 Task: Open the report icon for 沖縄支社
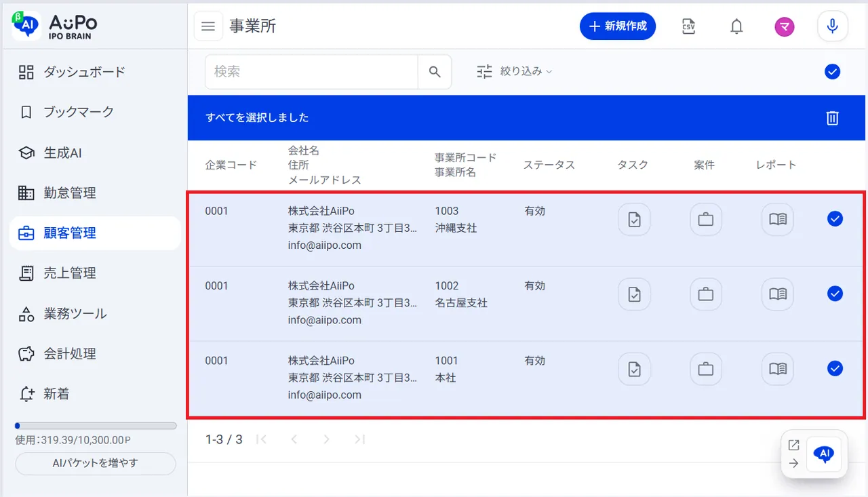tap(778, 220)
